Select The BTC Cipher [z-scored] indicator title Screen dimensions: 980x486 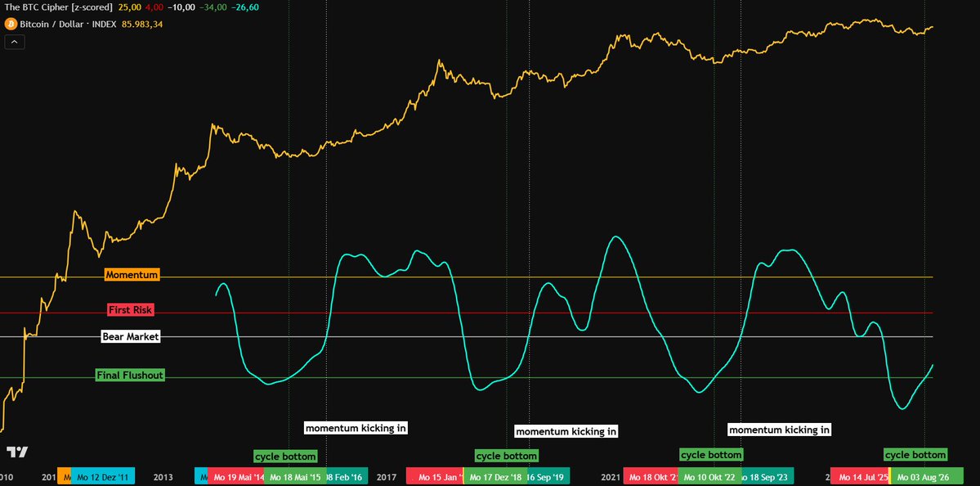tap(59, 7)
